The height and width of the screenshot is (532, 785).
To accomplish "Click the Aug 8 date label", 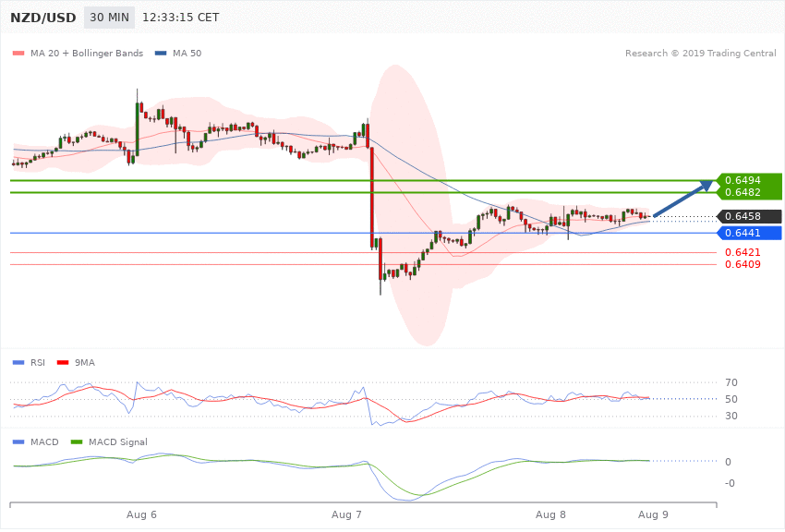I will [x=550, y=514].
